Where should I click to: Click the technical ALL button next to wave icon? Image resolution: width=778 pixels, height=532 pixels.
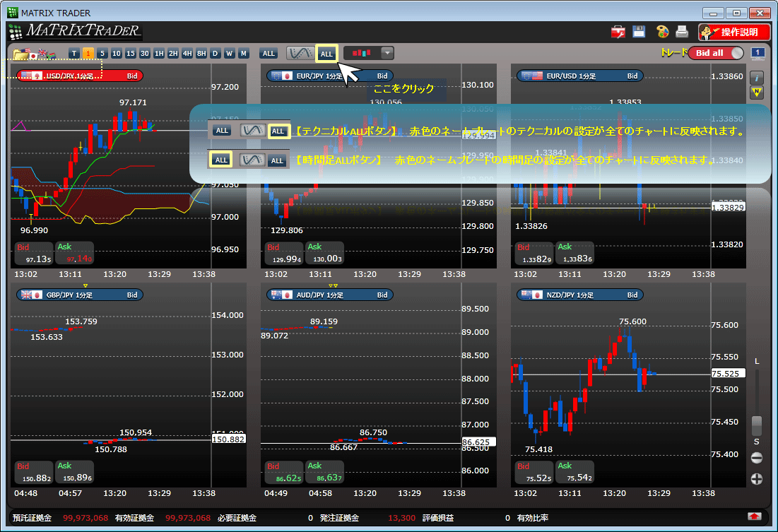[x=326, y=54]
